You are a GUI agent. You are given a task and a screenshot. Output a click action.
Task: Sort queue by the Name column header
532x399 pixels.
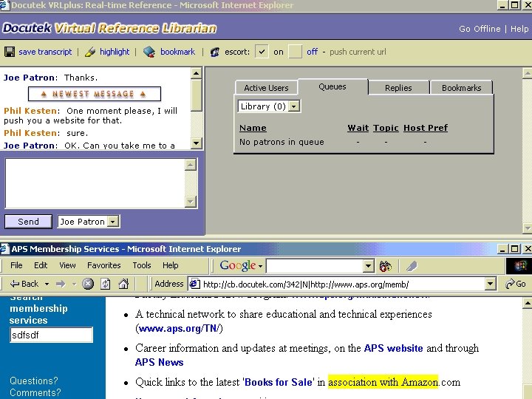click(253, 128)
